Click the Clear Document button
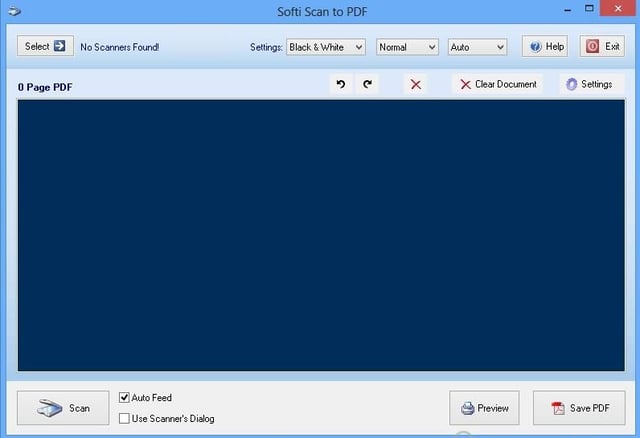Viewport: 640px width, 438px height. [x=498, y=84]
